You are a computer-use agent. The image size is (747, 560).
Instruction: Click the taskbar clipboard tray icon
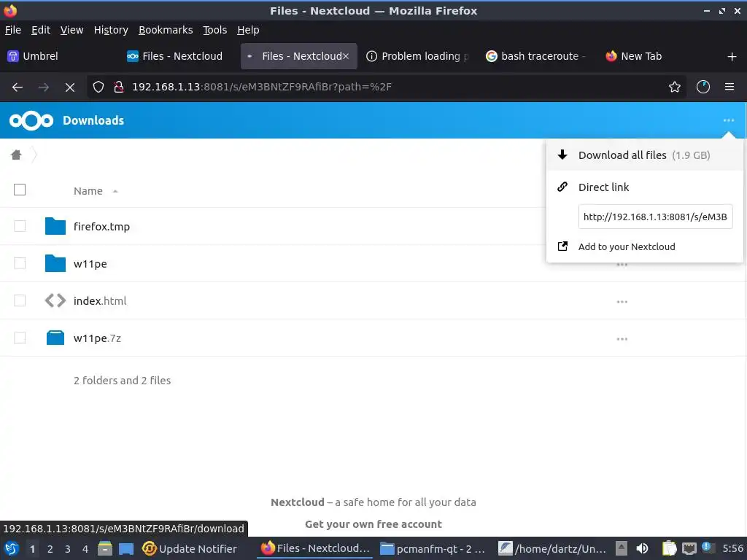tap(670, 548)
